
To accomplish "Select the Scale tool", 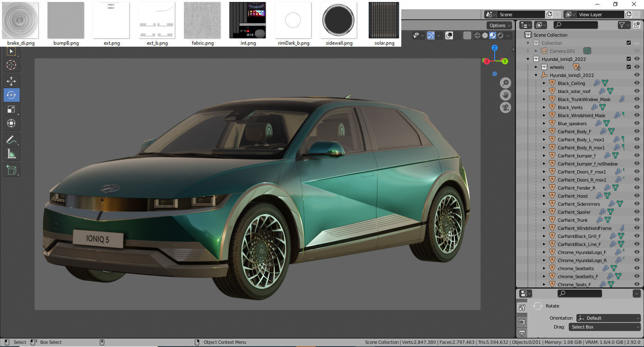I will pos(11,109).
